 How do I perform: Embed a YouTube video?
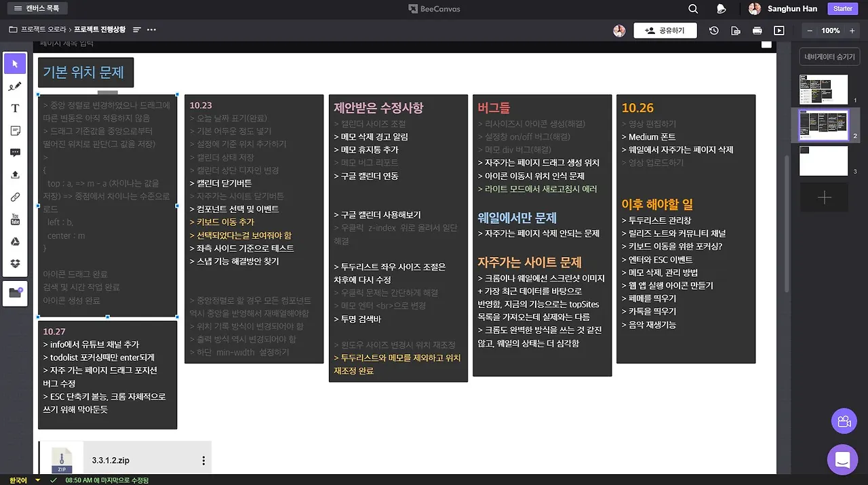[15, 219]
